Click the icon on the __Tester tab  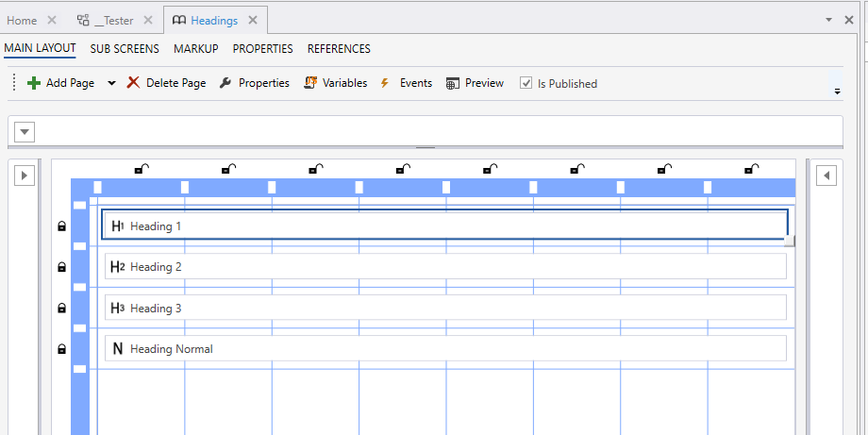point(83,21)
